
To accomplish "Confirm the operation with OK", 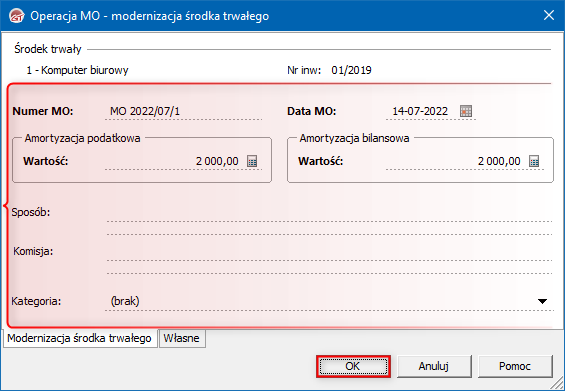I will 353,366.
